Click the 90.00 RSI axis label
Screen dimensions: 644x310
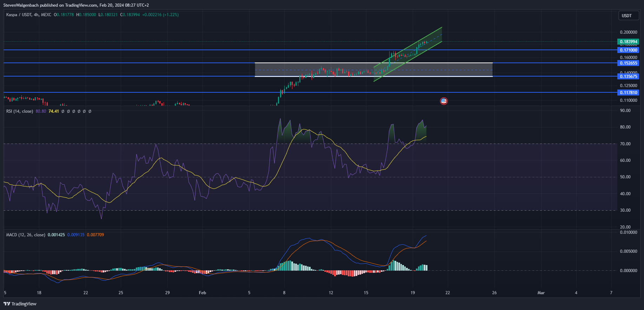[x=625, y=111]
